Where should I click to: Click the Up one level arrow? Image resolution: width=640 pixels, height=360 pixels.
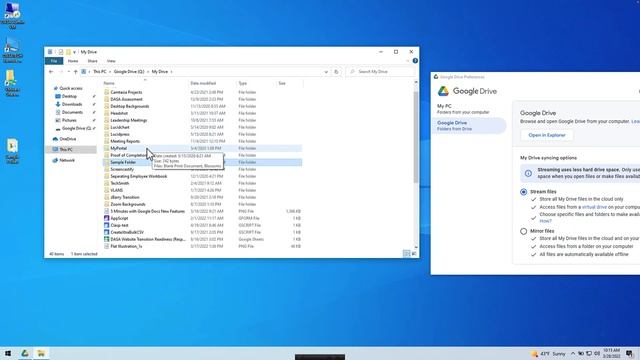(x=76, y=72)
